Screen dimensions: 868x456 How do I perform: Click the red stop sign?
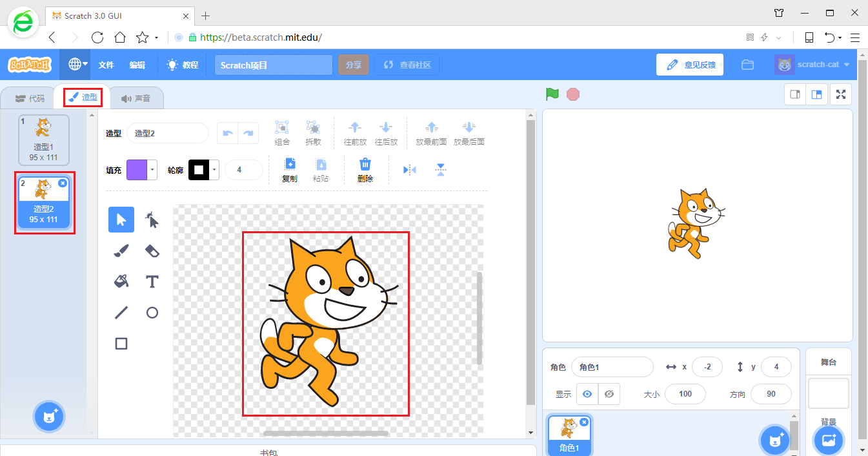[x=573, y=94]
